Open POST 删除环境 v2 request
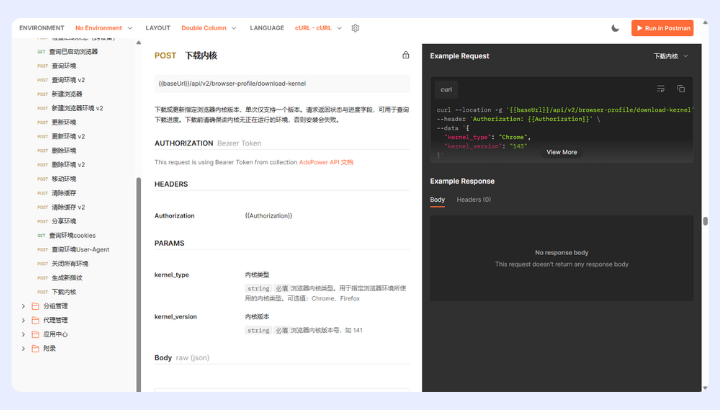The height and width of the screenshot is (410, 720). (61, 165)
